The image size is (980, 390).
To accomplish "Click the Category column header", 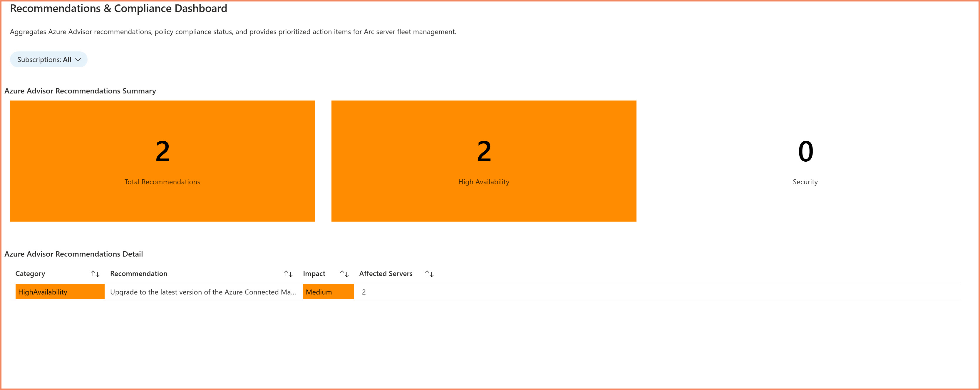I will coord(30,273).
